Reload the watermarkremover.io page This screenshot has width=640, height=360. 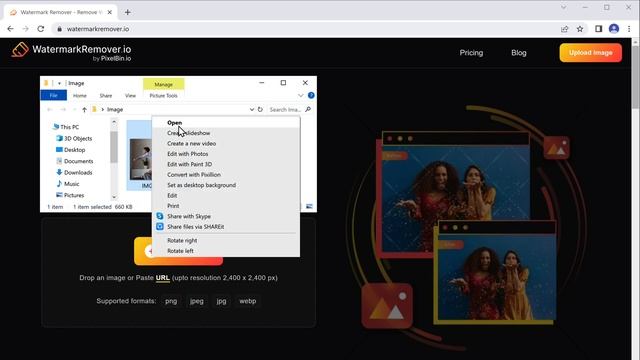pos(40,29)
